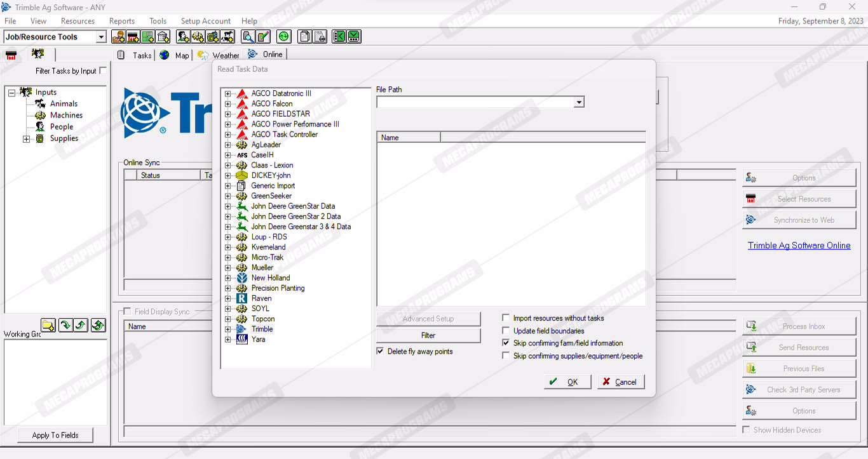This screenshot has width=868, height=459.
Task: Click the new working group folder icon
Action: [49, 326]
